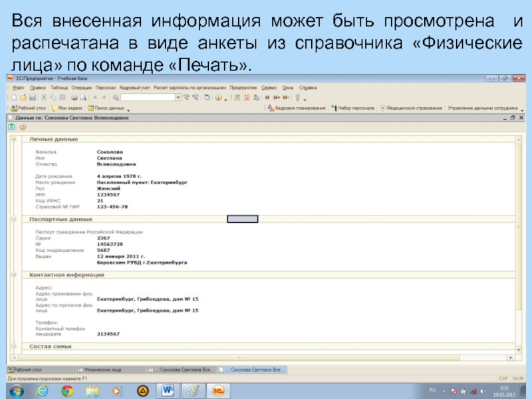Collapse the Контактная информация section
This screenshot has height=399, width=532.
coord(14,274)
